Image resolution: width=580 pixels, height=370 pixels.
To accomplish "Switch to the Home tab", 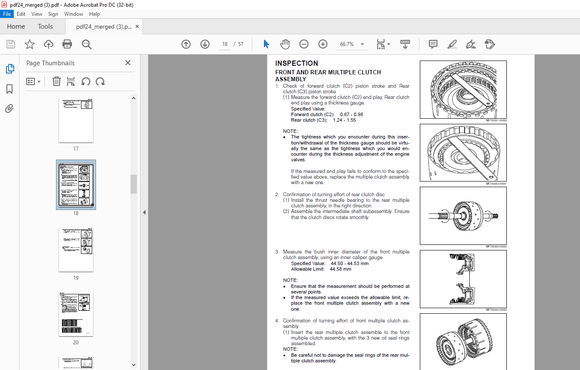I will click(x=16, y=27).
